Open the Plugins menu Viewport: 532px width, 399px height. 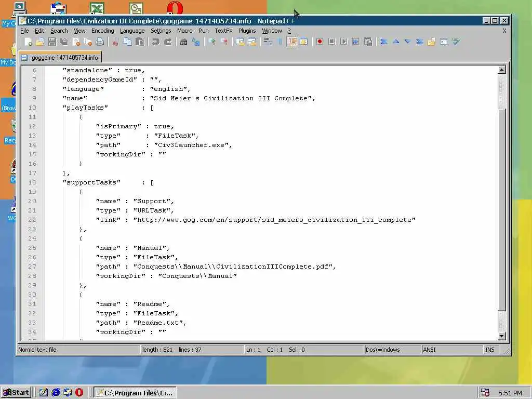(x=247, y=31)
